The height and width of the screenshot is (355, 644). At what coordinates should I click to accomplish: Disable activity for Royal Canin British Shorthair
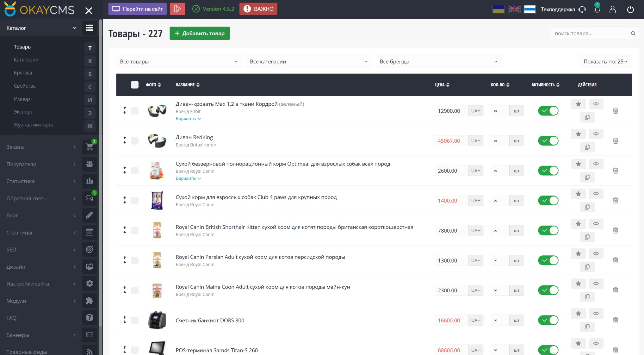pos(548,230)
